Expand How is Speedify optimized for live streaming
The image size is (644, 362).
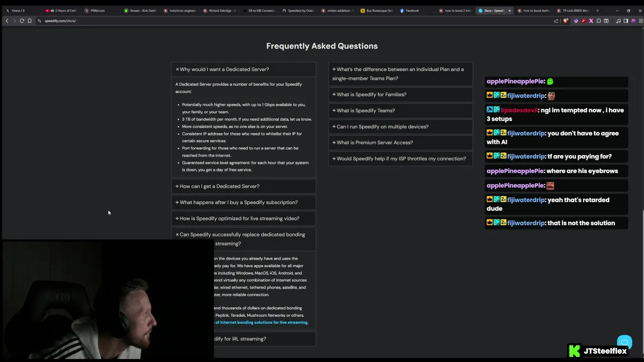[244, 218]
